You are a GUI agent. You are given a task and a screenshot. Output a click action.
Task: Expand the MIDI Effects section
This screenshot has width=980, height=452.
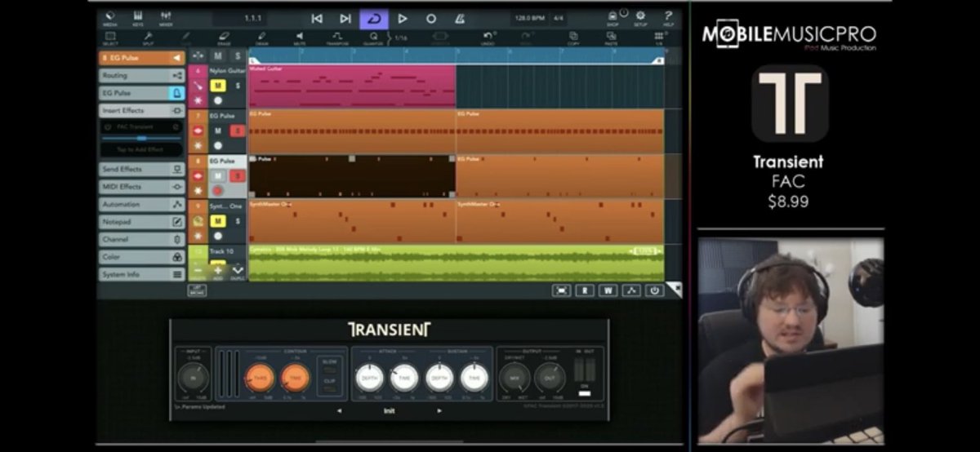[x=142, y=187]
